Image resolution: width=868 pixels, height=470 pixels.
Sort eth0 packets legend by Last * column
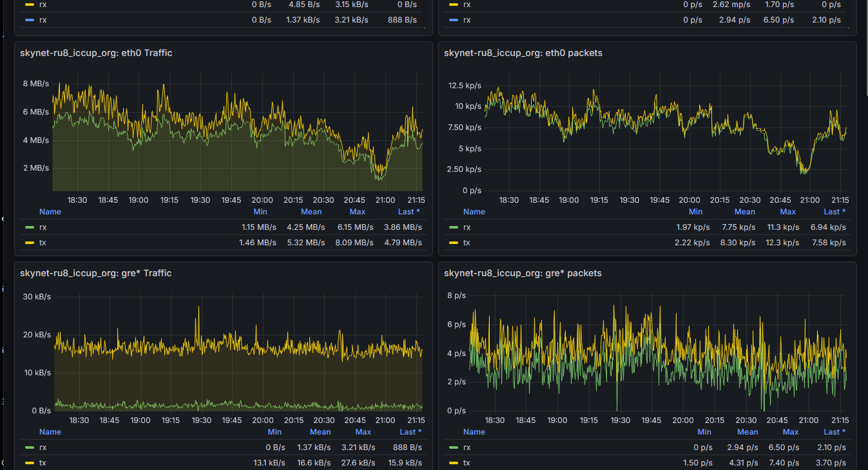pyautogui.click(x=834, y=212)
